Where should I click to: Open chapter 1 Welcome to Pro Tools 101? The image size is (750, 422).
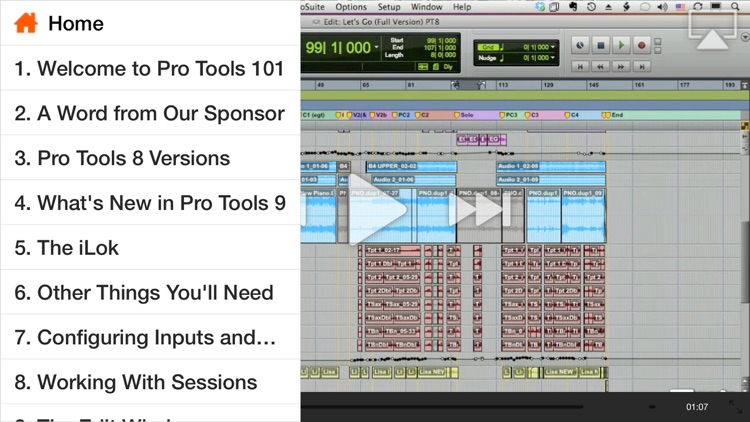point(150,68)
